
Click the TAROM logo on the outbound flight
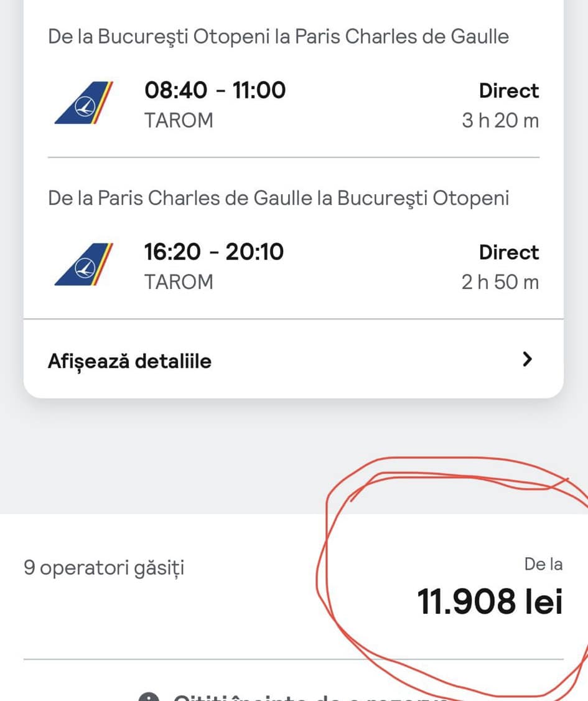point(85,103)
